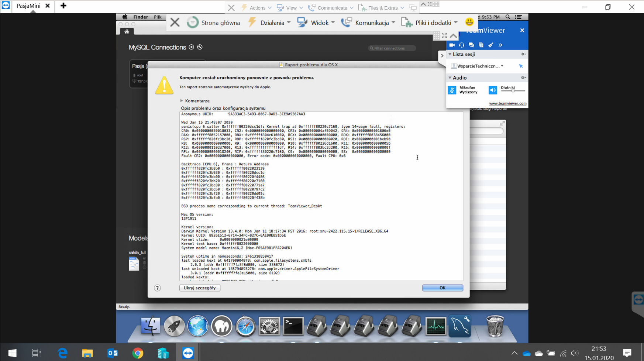Viewport: 644px width, 361px height.
Task: Open the View menu in the outer toolbar
Action: [290, 8]
